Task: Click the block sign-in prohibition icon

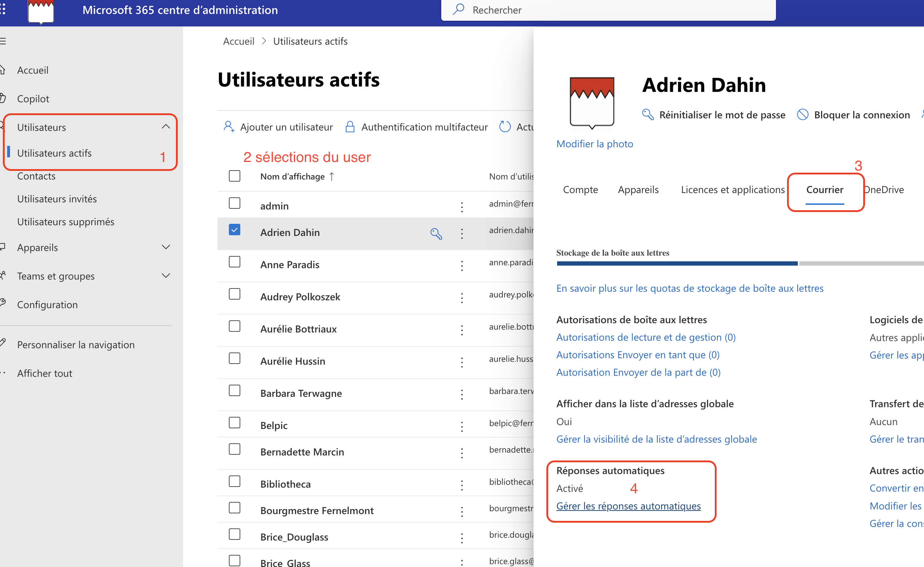Action: coord(802,114)
